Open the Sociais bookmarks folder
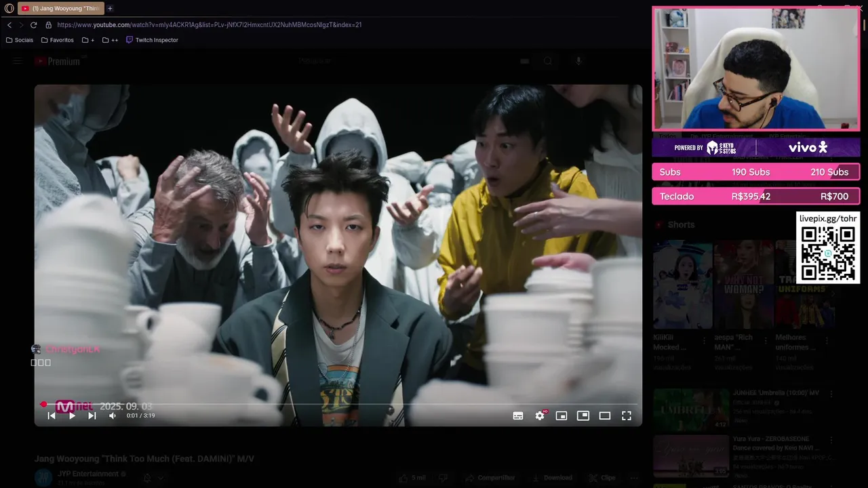The height and width of the screenshot is (488, 868). [x=19, y=40]
